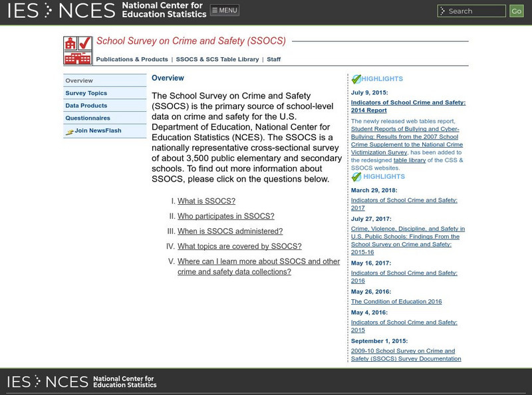Click the second HIGHLIGHTS green checkmark icon
This screenshot has height=395, width=532.
(356, 177)
